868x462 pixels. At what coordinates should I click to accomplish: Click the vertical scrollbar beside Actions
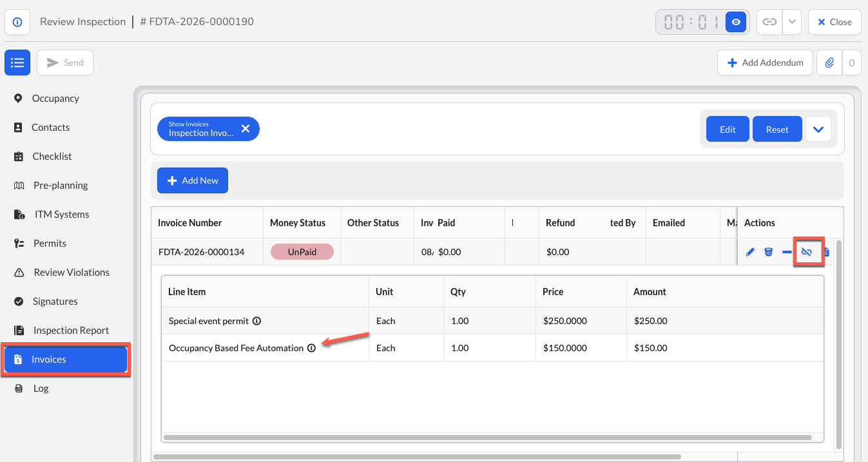click(838, 345)
